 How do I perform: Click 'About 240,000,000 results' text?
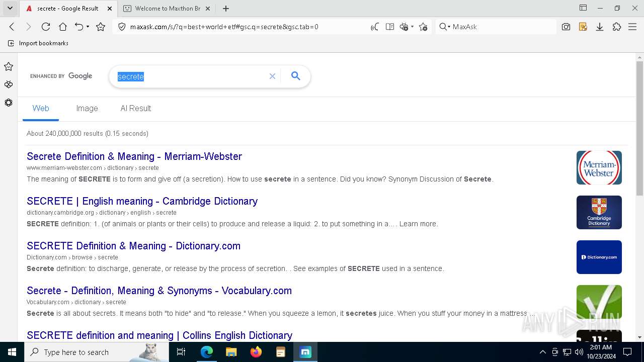click(65, 134)
